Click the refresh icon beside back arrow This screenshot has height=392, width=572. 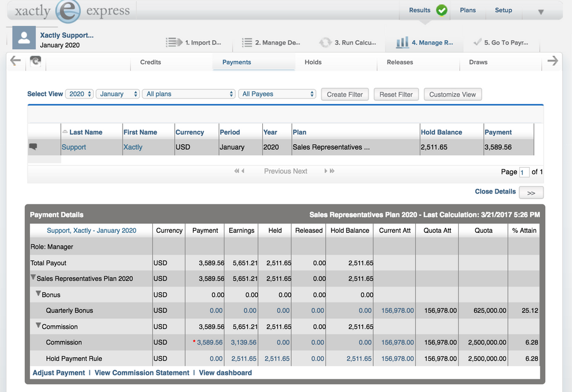tap(35, 61)
